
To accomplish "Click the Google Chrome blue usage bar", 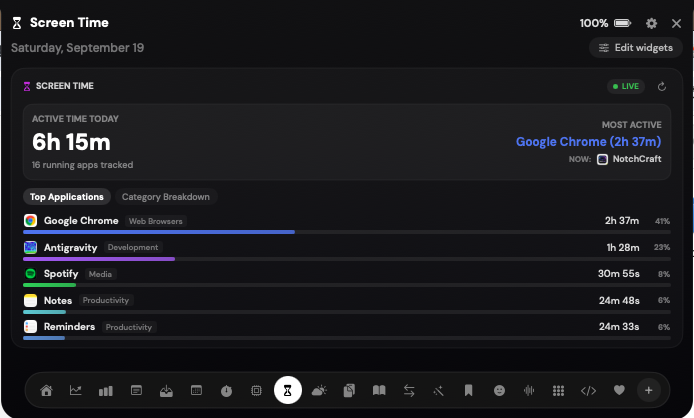I will (x=159, y=232).
